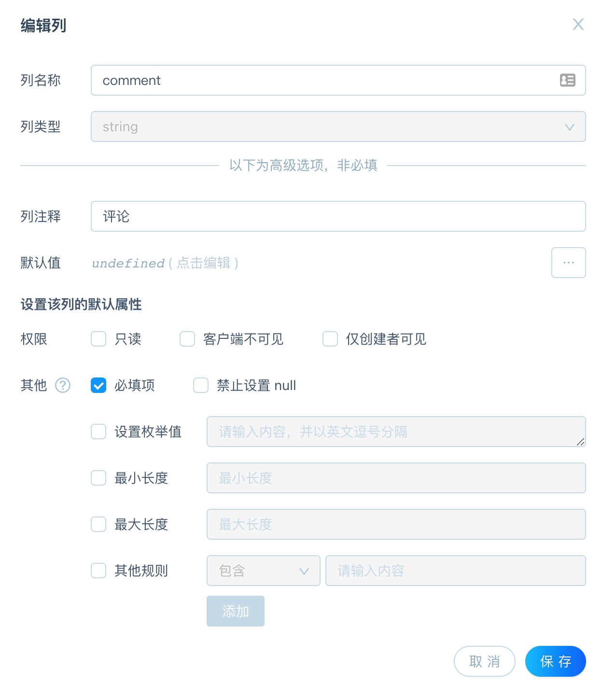The image size is (616, 698).
Task: Click the 取消 button
Action: click(485, 661)
